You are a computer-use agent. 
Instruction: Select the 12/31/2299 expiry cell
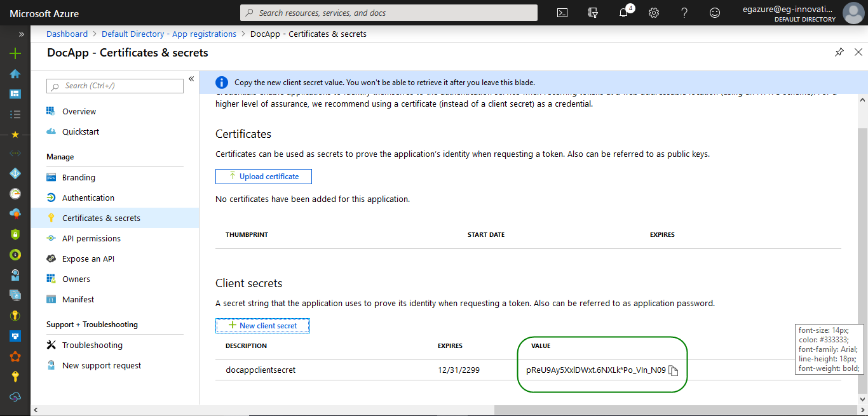[459, 370]
